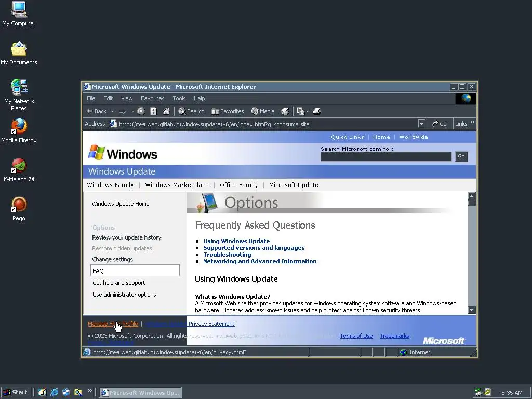Open Networking and Advanced Information link

(260, 261)
